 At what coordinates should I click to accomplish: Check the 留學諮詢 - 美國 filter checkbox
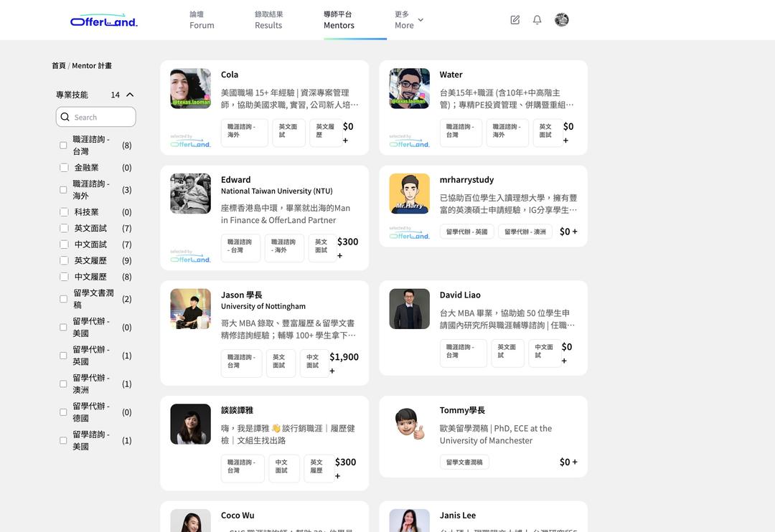[63, 440]
